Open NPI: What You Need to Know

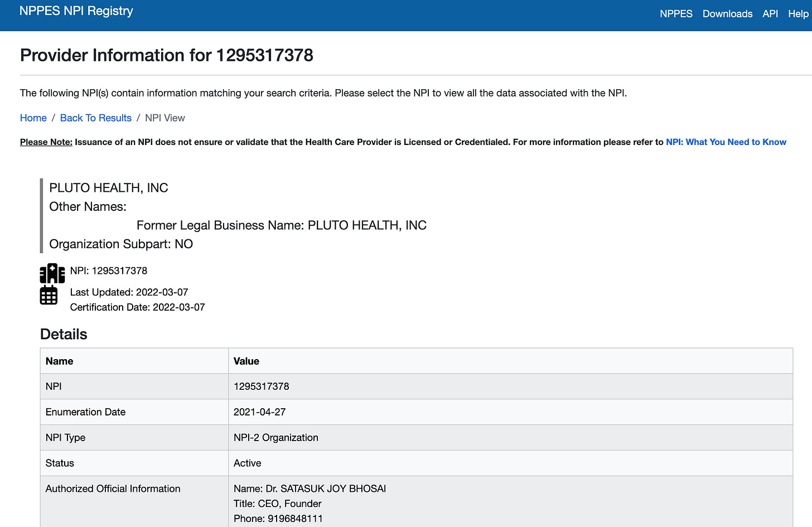726,142
